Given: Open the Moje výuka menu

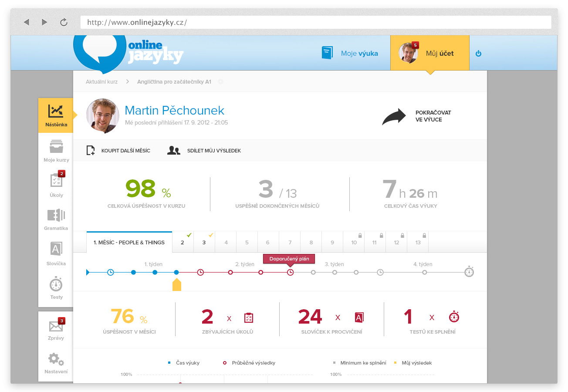Looking at the screenshot, I should tap(350, 53).
